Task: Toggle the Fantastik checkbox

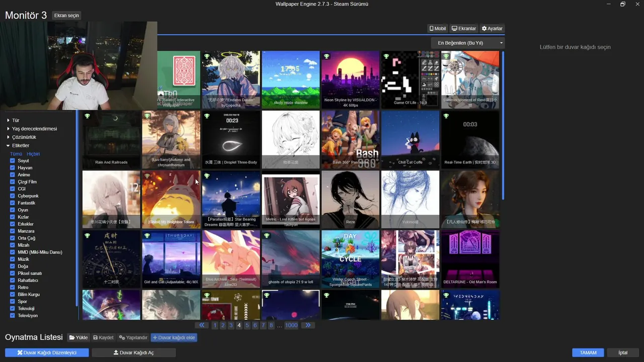Action: pos(13,203)
